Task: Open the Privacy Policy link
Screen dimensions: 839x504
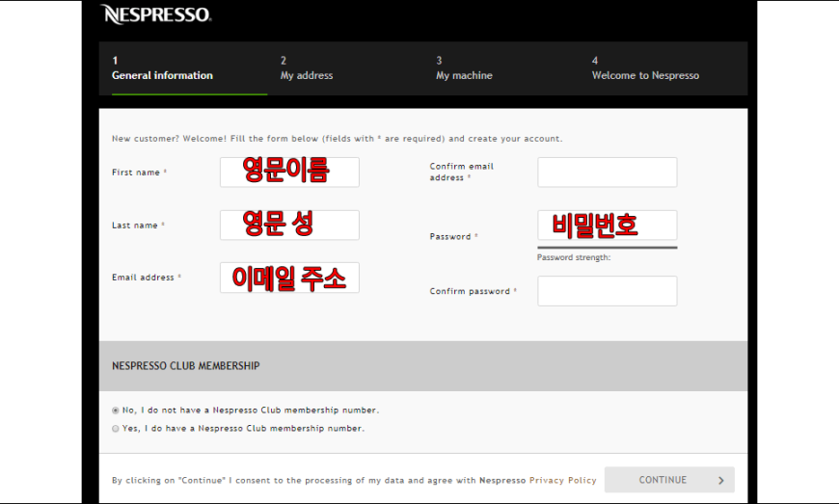Action: click(x=563, y=481)
